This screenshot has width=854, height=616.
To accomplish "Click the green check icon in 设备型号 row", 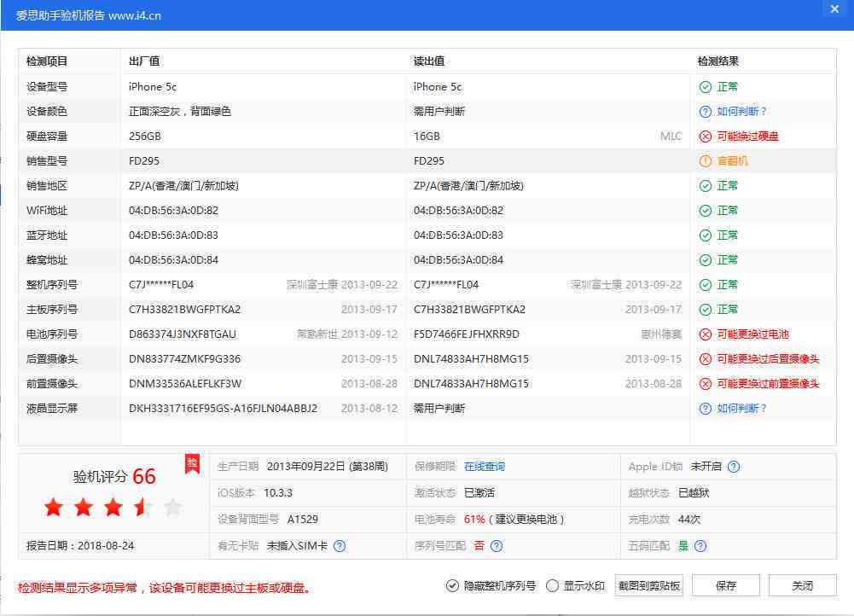I will click(706, 87).
